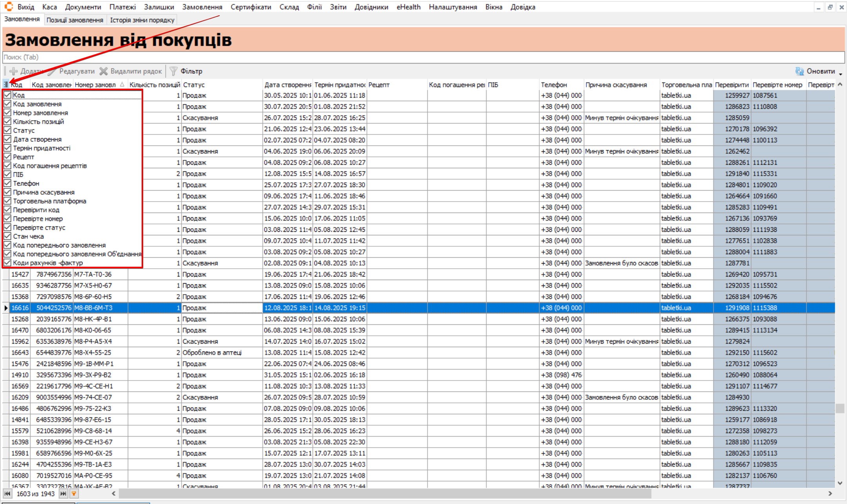Click the Refresh (Оновити) icon
Viewport: 847px width, 504px height.
799,71
